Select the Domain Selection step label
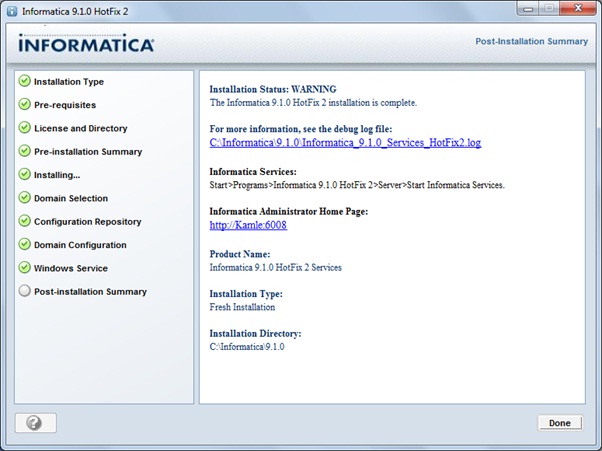602x451 pixels. point(71,198)
